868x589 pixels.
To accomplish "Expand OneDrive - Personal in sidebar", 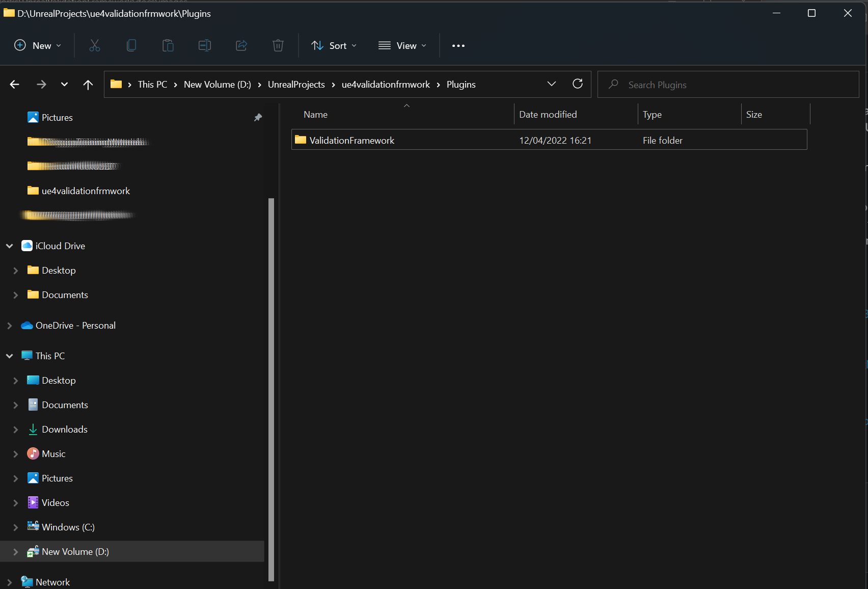I will tap(10, 326).
